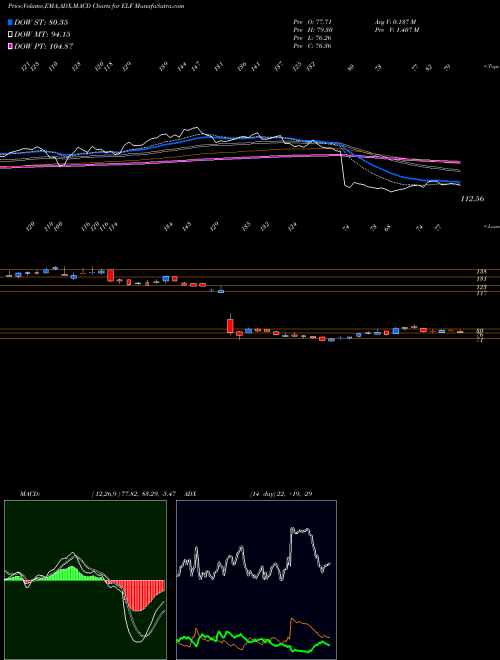Screen dimensions: 500x660
Task: Click the 'Pre O: 77.71' open value
Action: click(x=312, y=21)
